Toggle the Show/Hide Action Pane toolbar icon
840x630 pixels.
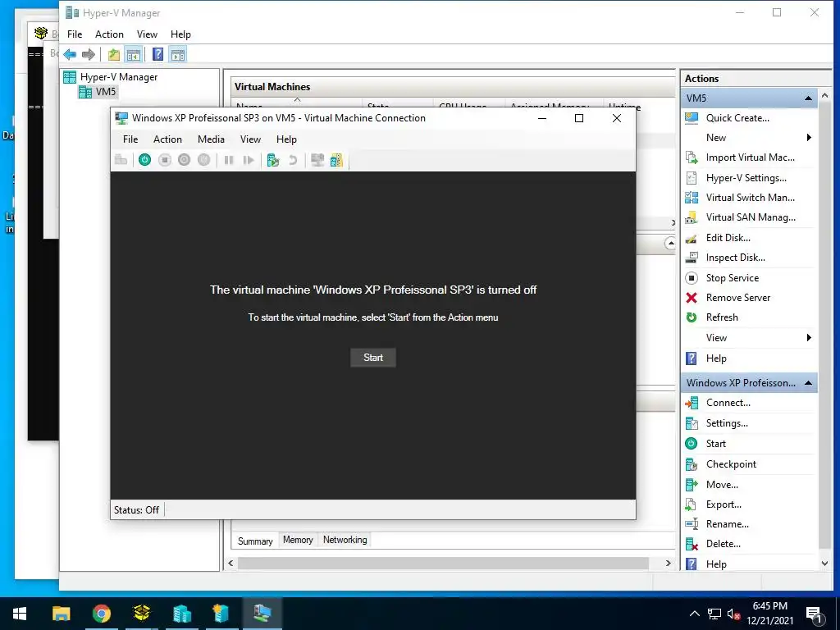coord(178,54)
